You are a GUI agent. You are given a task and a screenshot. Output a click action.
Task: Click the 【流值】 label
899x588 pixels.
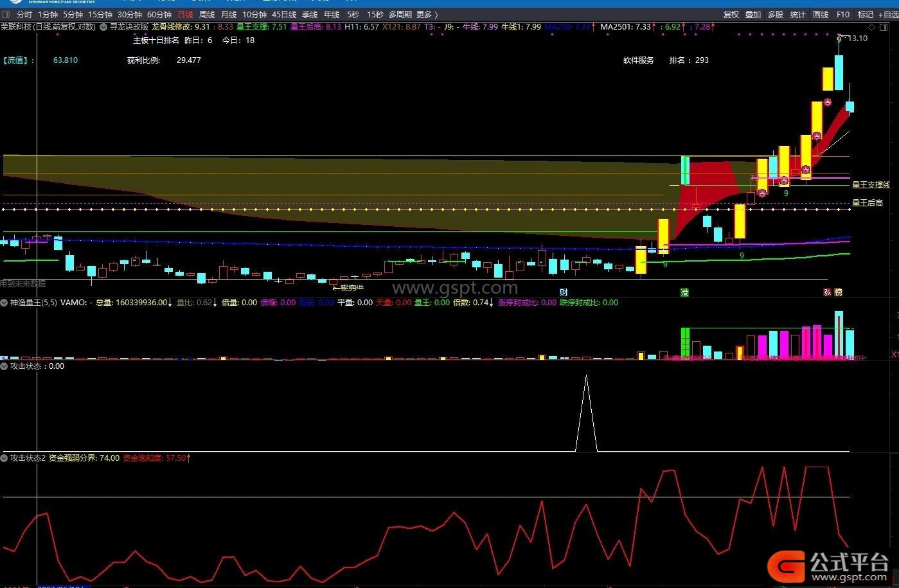(x=17, y=60)
